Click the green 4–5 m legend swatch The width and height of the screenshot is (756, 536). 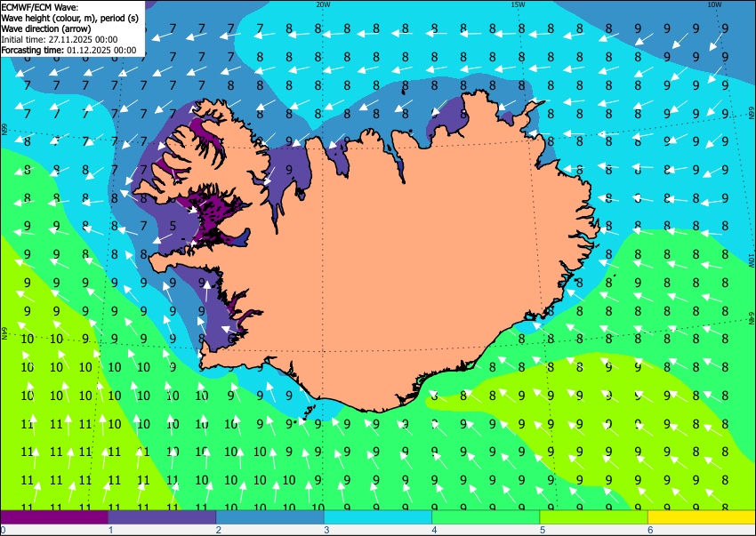point(486,516)
